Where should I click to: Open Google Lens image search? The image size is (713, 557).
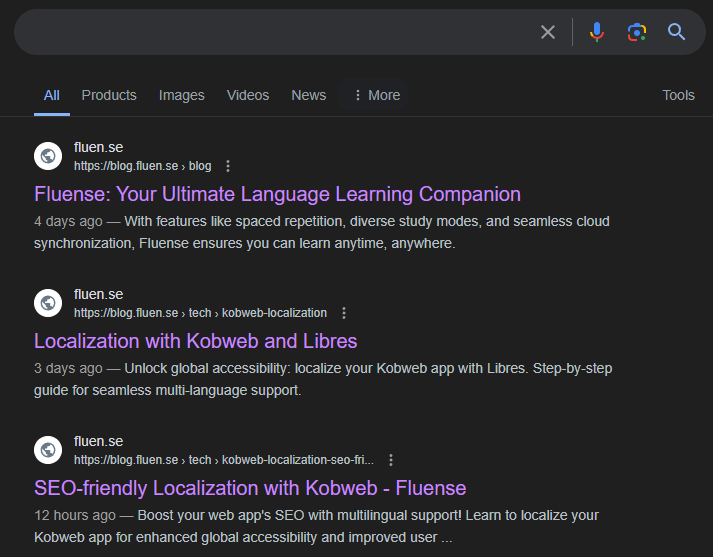(637, 32)
